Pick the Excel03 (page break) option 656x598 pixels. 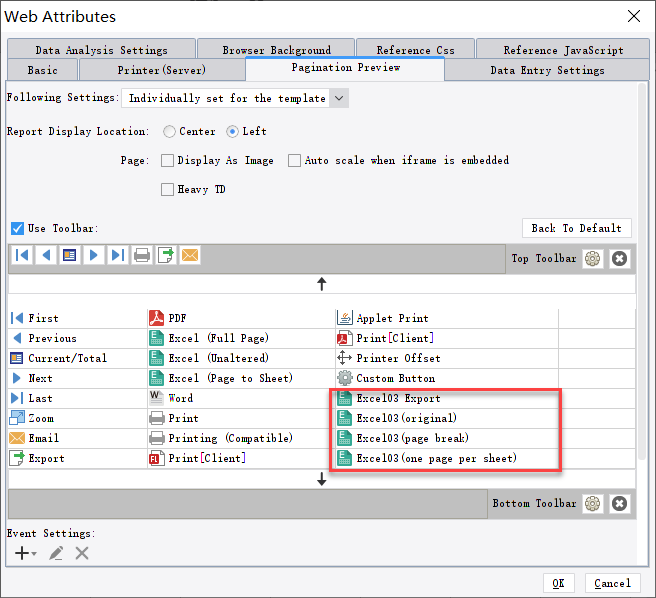click(412, 438)
